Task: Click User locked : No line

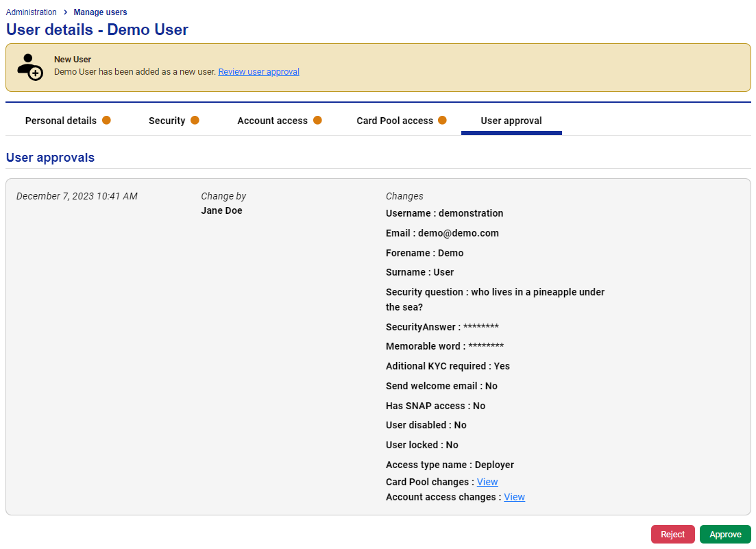Action: point(422,445)
